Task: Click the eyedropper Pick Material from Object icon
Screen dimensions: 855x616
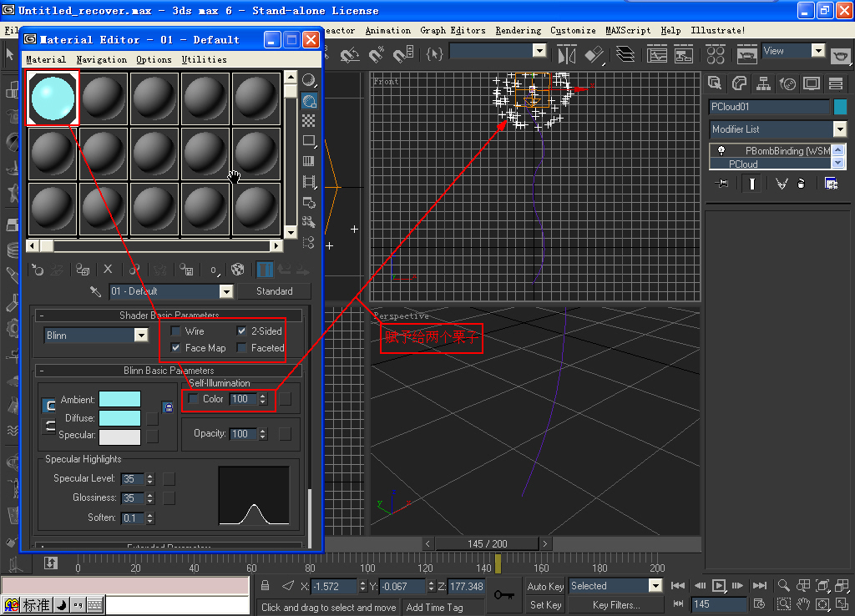Action: coord(95,291)
